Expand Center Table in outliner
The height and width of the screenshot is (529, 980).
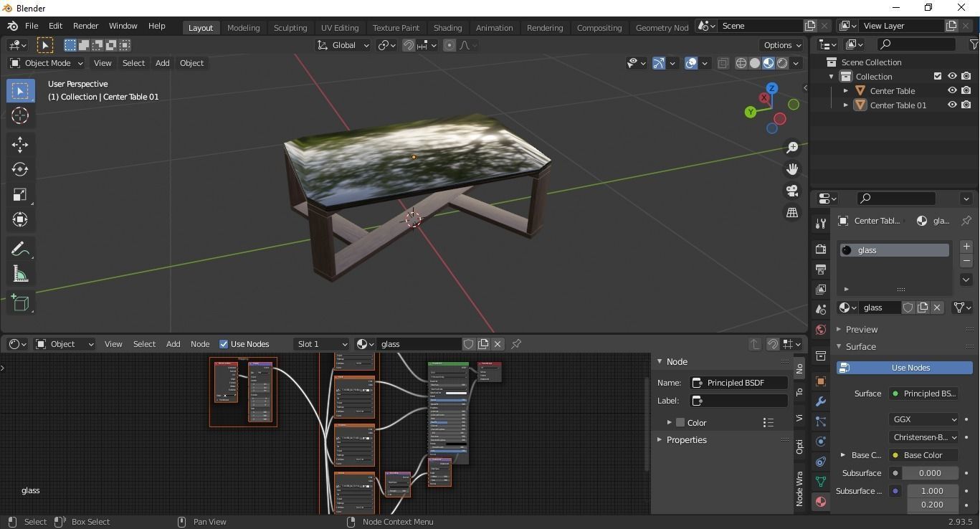click(x=846, y=91)
